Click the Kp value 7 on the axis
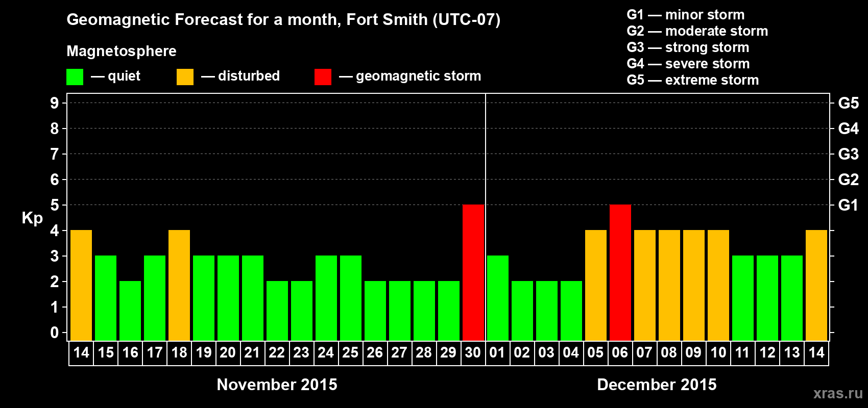Image resolution: width=868 pixels, height=408 pixels. (55, 154)
